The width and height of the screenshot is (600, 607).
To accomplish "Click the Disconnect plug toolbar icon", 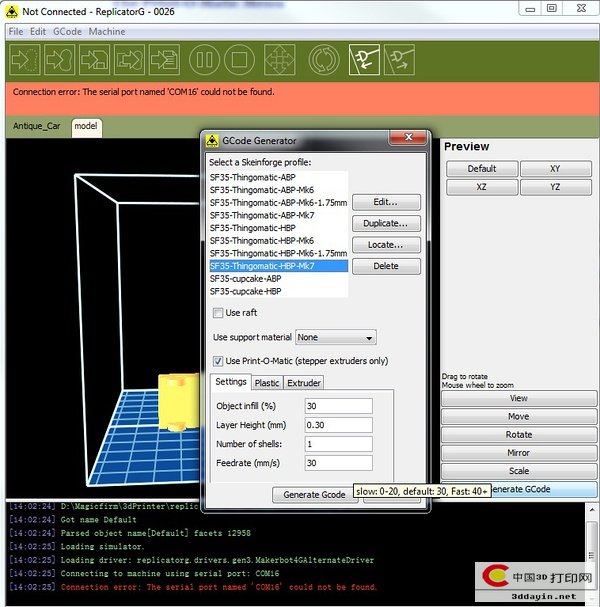I will point(399,60).
